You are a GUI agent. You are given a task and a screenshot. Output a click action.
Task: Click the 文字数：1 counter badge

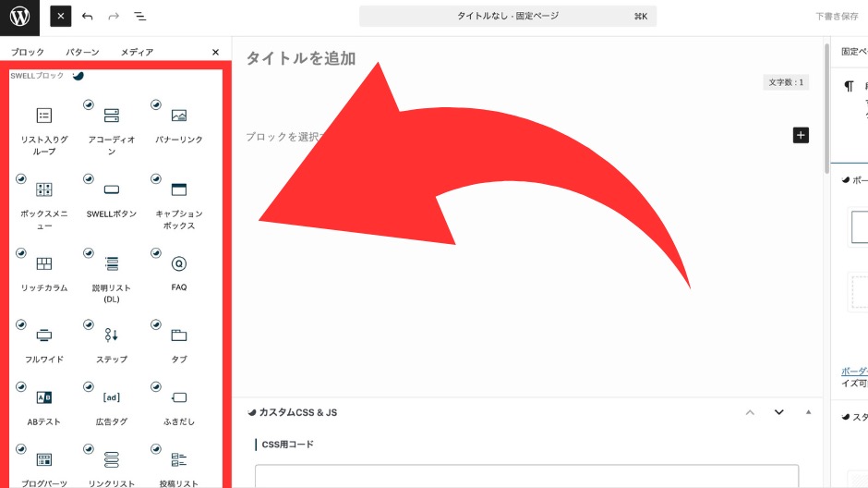(x=786, y=82)
